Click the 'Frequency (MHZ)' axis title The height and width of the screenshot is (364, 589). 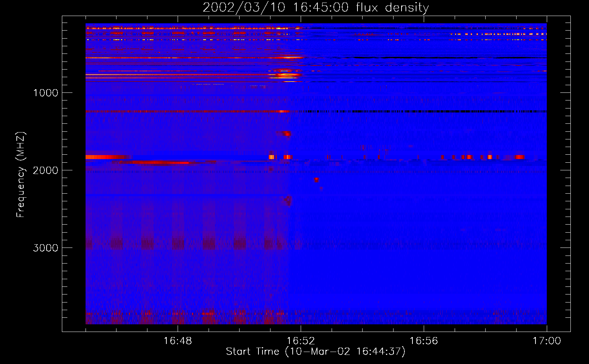coord(20,175)
